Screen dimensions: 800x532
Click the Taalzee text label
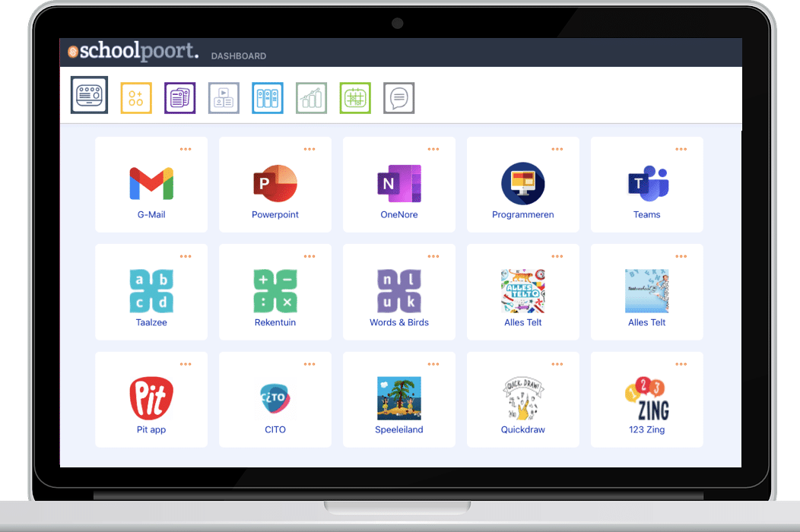(151, 322)
